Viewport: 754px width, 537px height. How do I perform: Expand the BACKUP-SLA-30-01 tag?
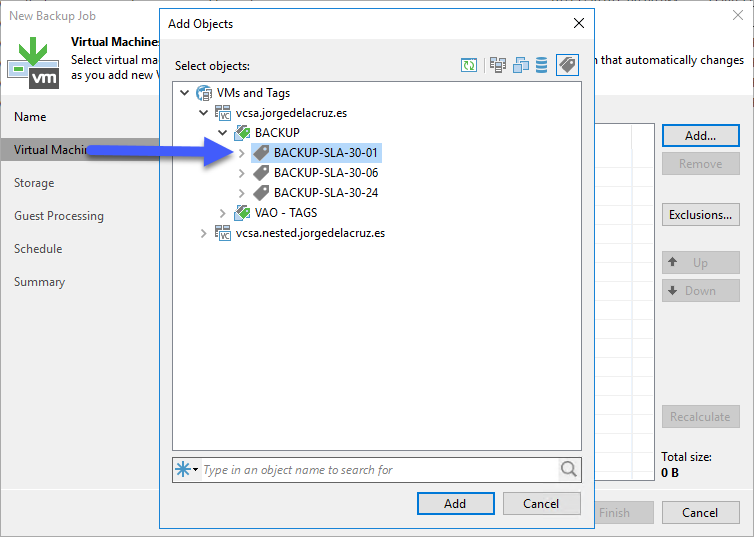click(242, 153)
